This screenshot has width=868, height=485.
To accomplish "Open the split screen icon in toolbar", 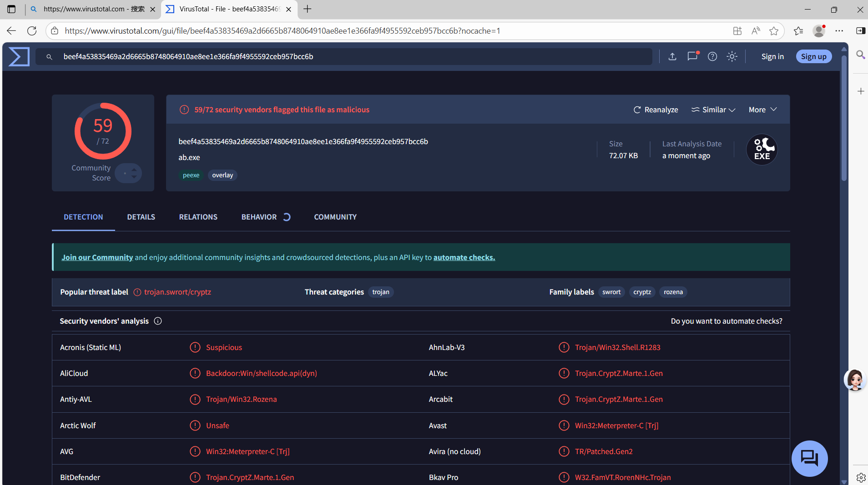I will (x=860, y=31).
